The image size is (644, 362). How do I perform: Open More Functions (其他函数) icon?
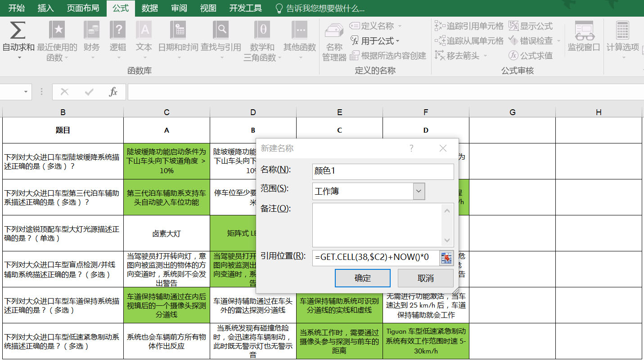coord(299,30)
